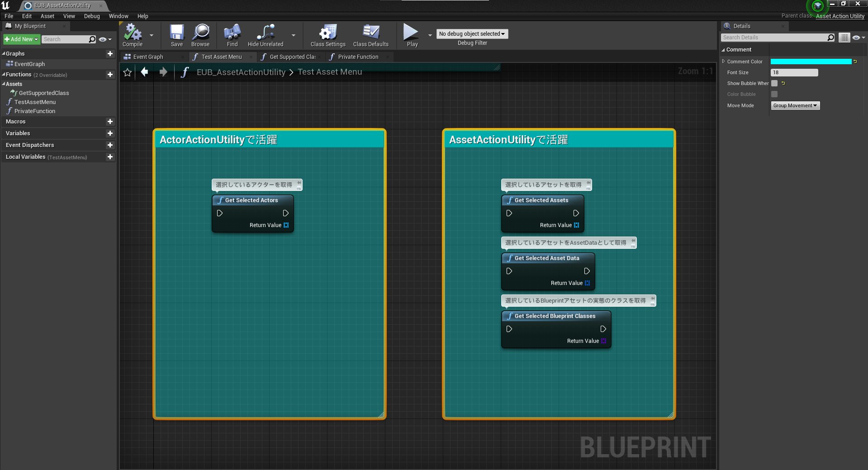This screenshot has height=470, width=868.
Task: Save the blueprint asset
Action: [177, 35]
